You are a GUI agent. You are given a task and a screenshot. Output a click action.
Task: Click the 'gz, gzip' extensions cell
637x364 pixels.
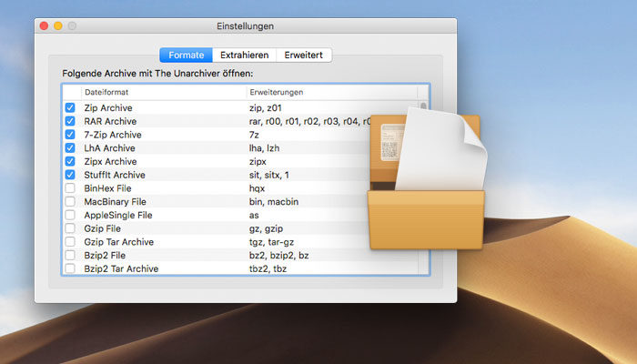(266, 228)
